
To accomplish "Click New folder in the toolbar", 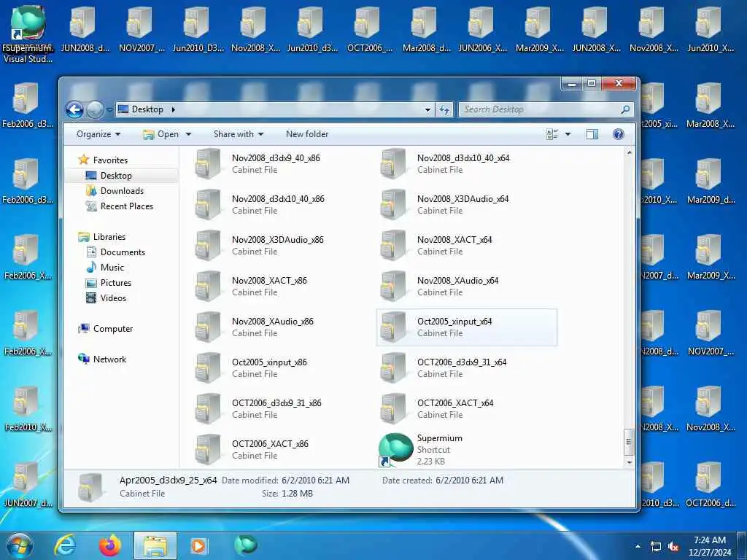I will pyautogui.click(x=307, y=134).
